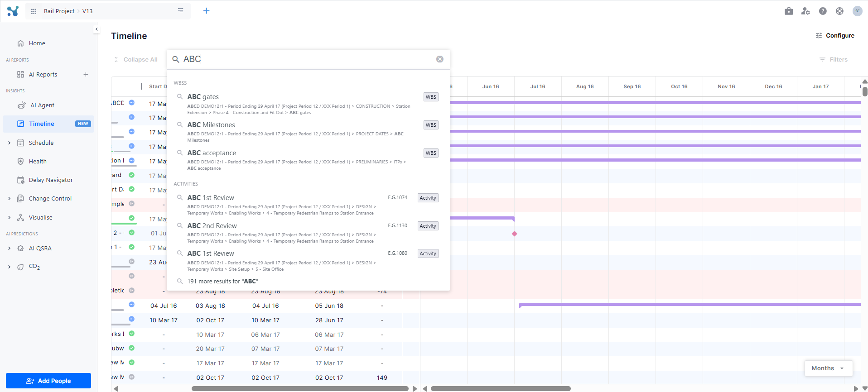The image size is (868, 392).
Task: Open the apps grid menu
Action: pos(34,11)
